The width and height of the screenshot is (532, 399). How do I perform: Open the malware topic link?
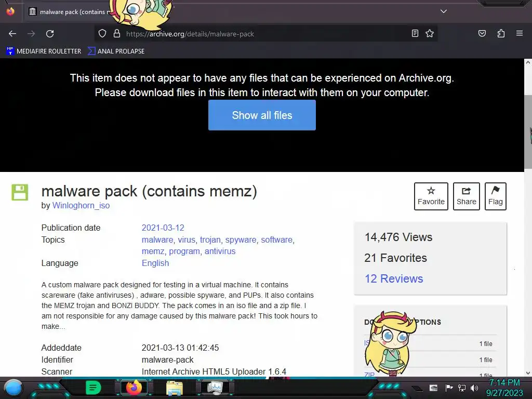[x=157, y=240]
